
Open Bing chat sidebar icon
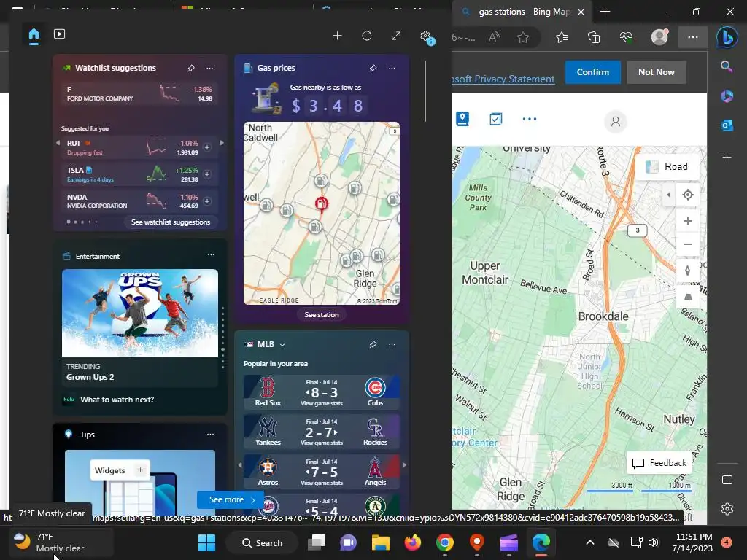(x=727, y=38)
